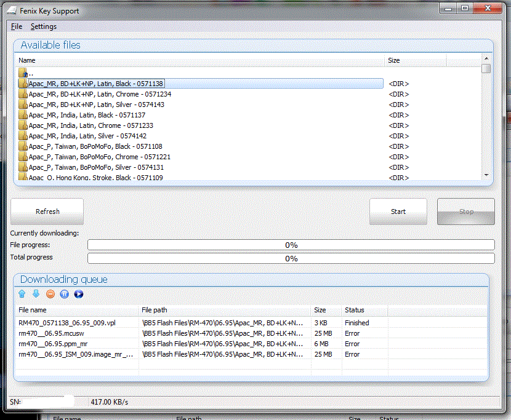Click the Fenix Key Support title bar app icon

click(12, 10)
